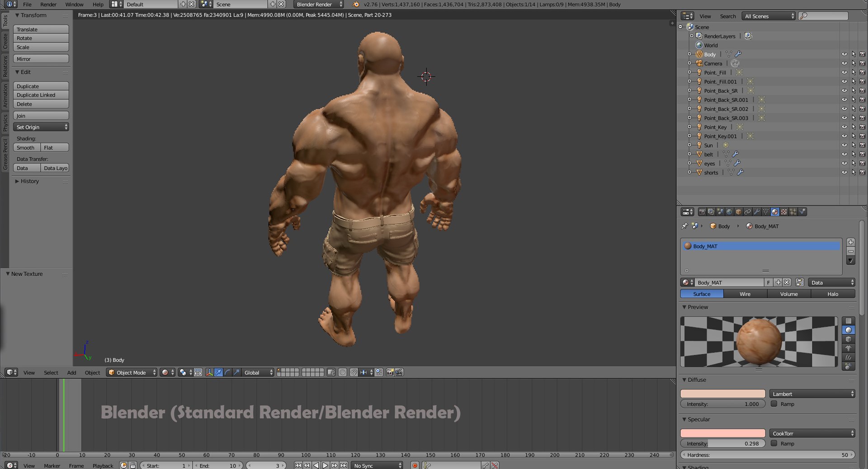Open the CookTorr specular shader dropdown

[x=812, y=433]
